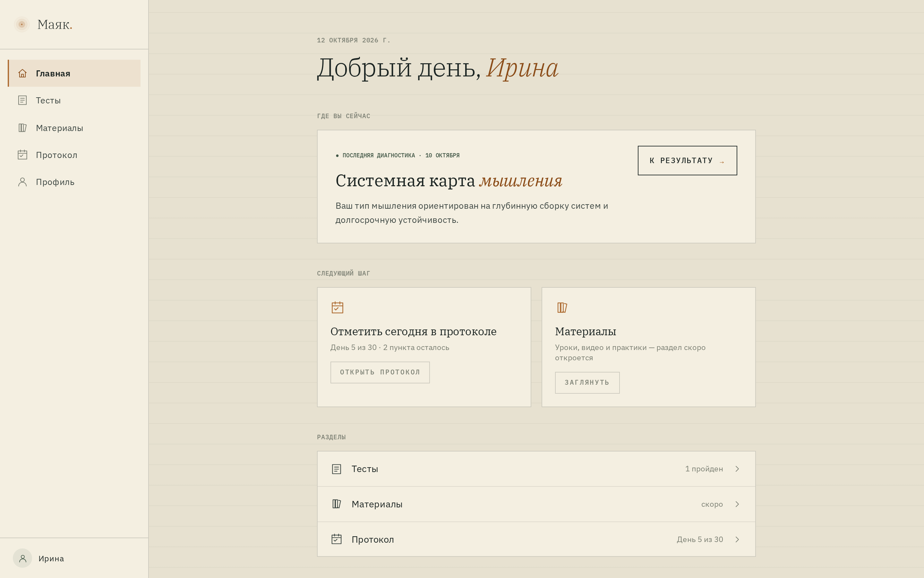Viewport: 924px width, 578px height.
Task: Click Материалы heading in the step card
Action: click(585, 331)
